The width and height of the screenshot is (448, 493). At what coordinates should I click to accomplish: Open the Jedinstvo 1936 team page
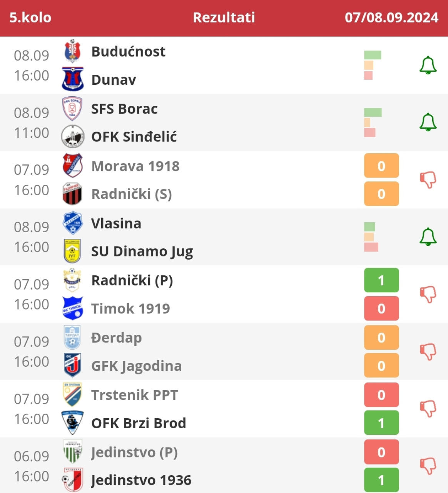(x=141, y=480)
